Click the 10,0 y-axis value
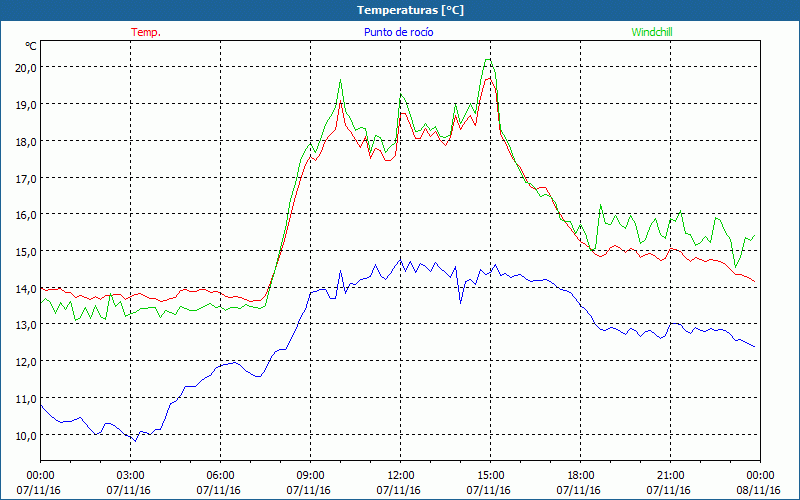The height and width of the screenshot is (500, 800). tap(24, 435)
